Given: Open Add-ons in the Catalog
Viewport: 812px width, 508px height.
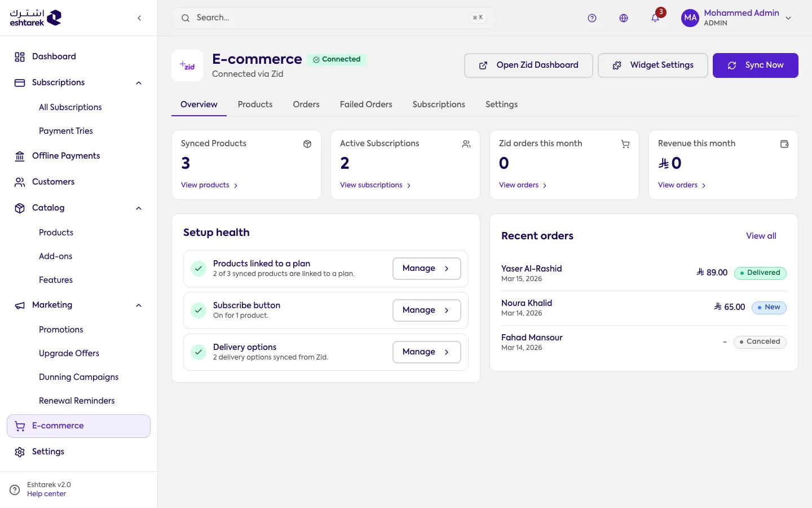Looking at the screenshot, I should [x=56, y=256].
